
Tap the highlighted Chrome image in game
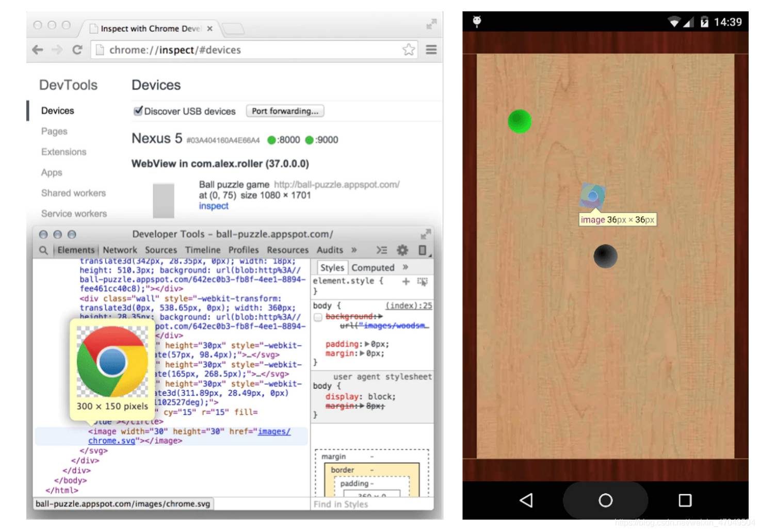[x=592, y=196]
